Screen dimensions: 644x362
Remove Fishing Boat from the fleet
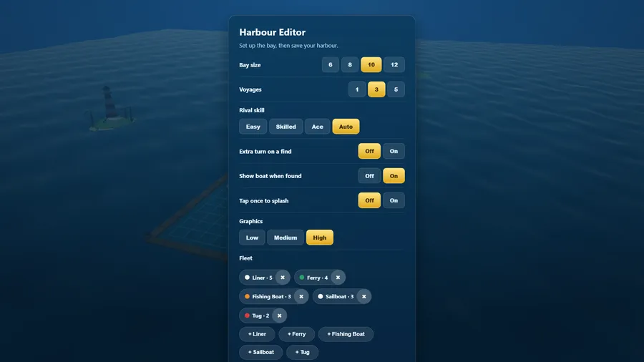click(x=301, y=296)
